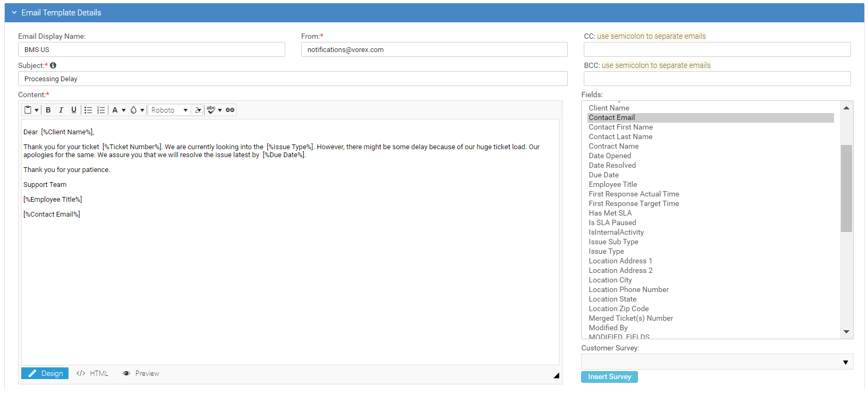Screen dimensions: 868x395
Task: Click the Fields list scroll down arrow
Action: pos(846,332)
